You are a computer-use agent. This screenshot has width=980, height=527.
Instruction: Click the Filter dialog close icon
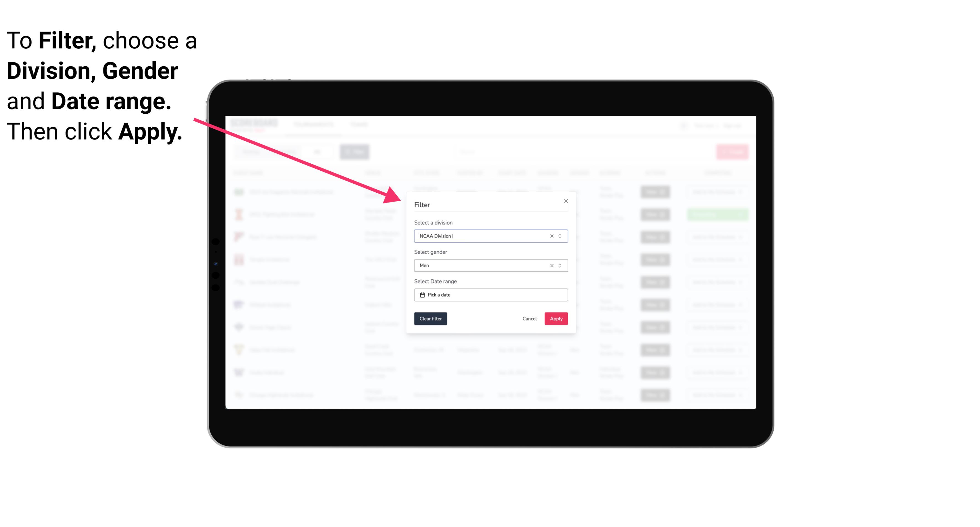click(x=566, y=201)
